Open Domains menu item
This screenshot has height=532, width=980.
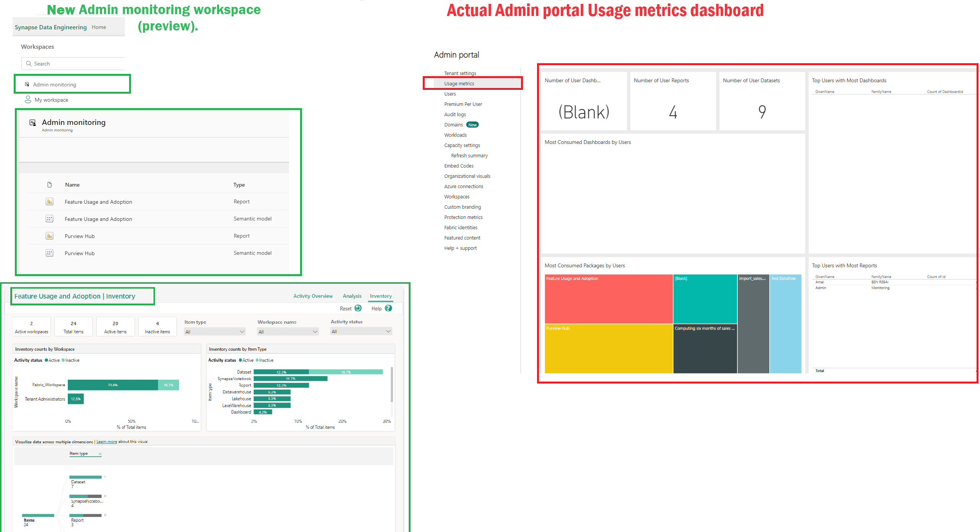[x=453, y=125]
